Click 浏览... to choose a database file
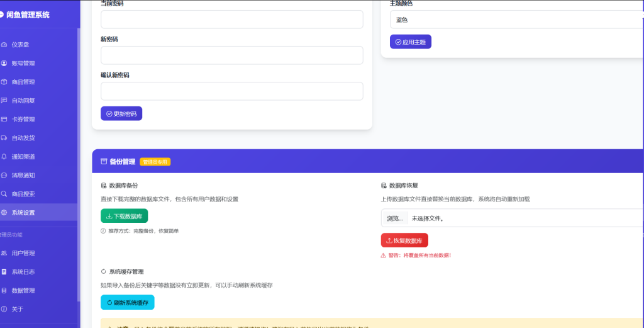644x328 pixels. pyautogui.click(x=395, y=218)
